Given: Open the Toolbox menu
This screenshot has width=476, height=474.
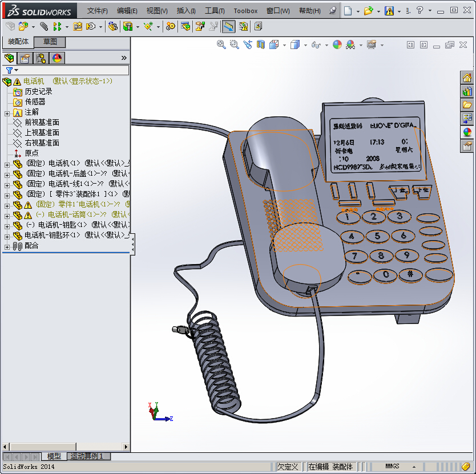Looking at the screenshot, I should point(245,11).
